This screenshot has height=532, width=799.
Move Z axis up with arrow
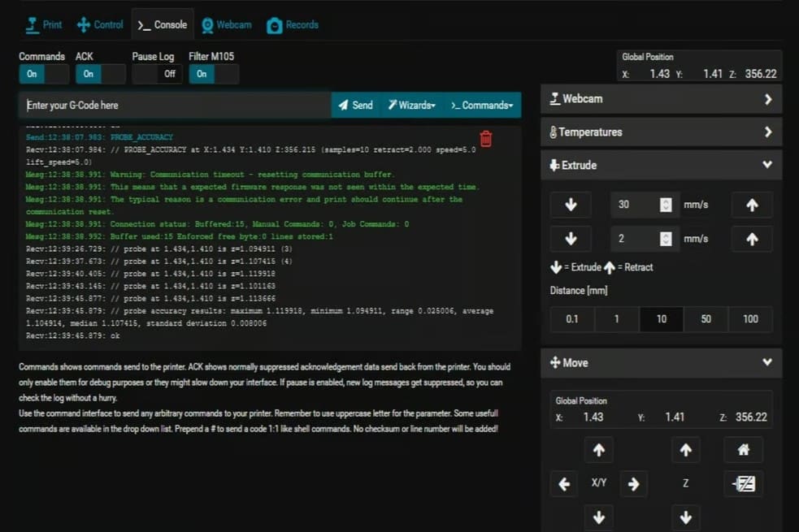[x=685, y=449]
